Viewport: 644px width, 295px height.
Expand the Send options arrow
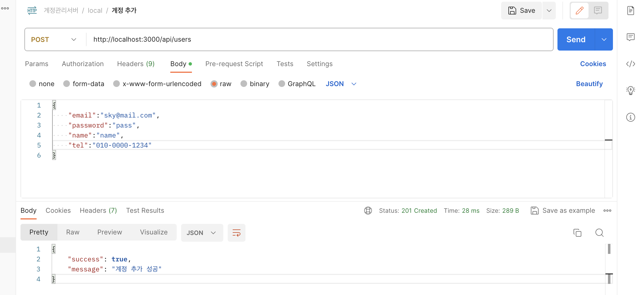604,39
